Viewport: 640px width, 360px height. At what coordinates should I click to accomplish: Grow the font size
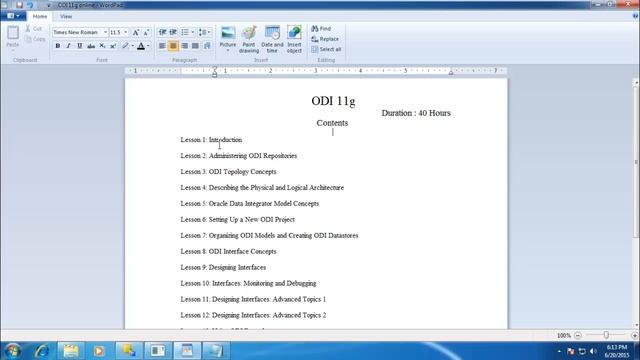point(136,32)
